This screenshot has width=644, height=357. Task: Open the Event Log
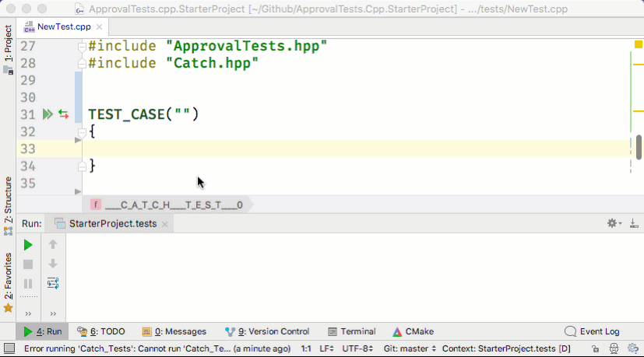coord(592,331)
